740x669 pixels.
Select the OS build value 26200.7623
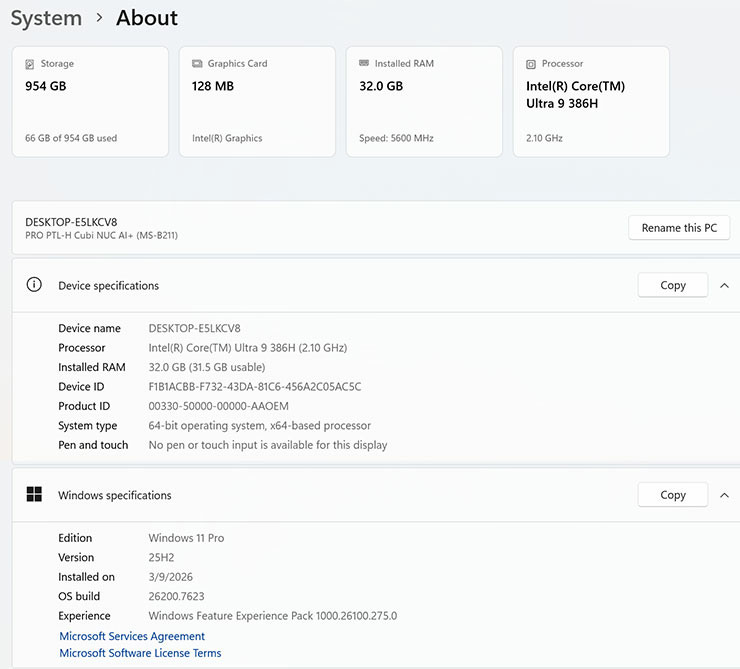tap(177, 596)
